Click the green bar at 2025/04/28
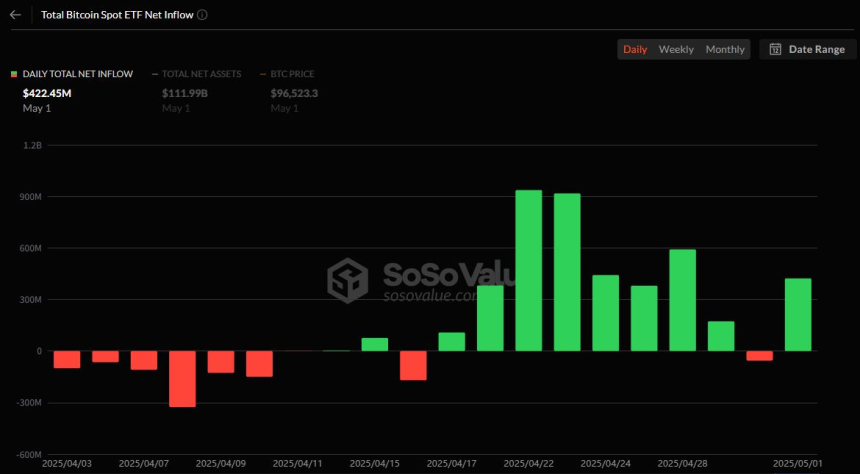The width and height of the screenshot is (860, 474). [x=682, y=300]
